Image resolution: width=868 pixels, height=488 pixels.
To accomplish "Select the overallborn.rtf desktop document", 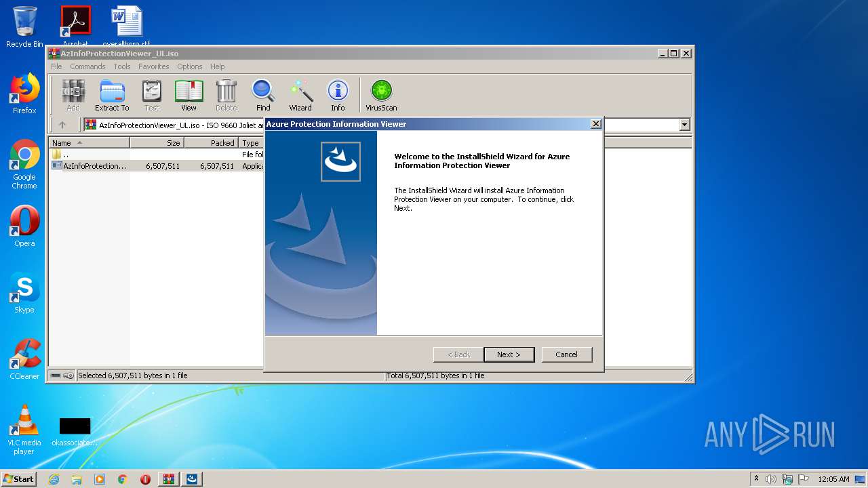I will coord(127,26).
